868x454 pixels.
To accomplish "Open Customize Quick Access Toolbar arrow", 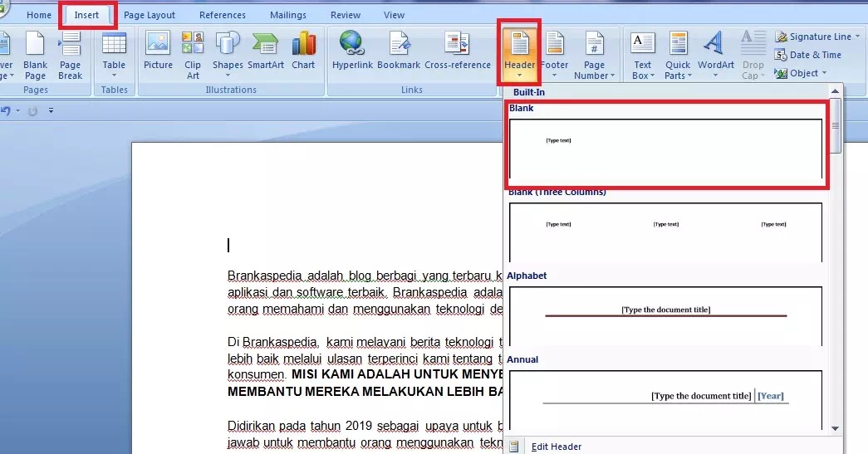I will (x=51, y=110).
